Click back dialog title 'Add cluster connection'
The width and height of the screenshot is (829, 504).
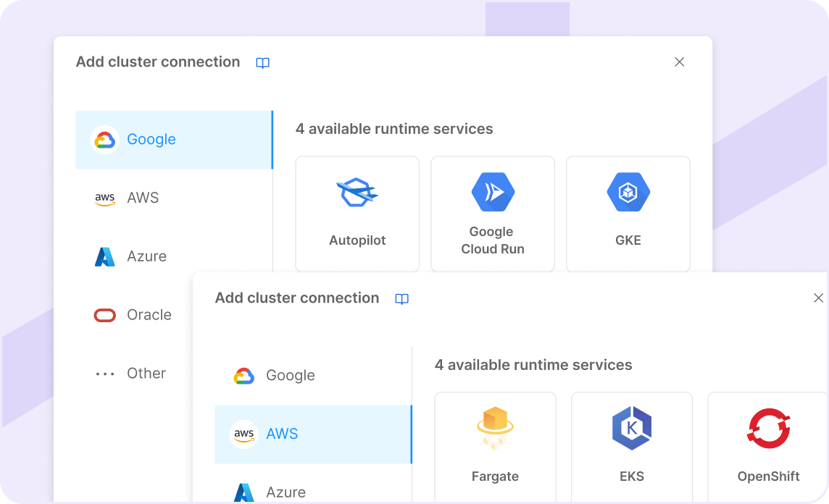click(x=158, y=62)
